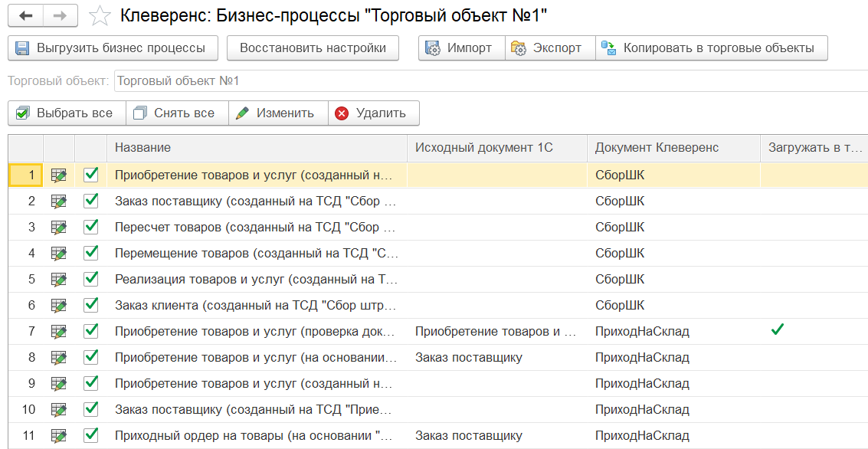Click the edit table icon in row 7
The image size is (868, 449).
pos(59,332)
